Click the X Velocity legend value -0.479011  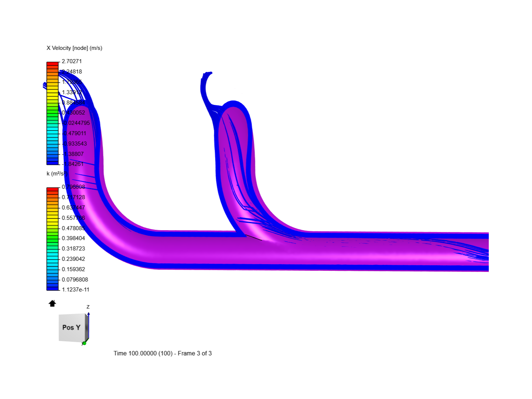pos(74,133)
